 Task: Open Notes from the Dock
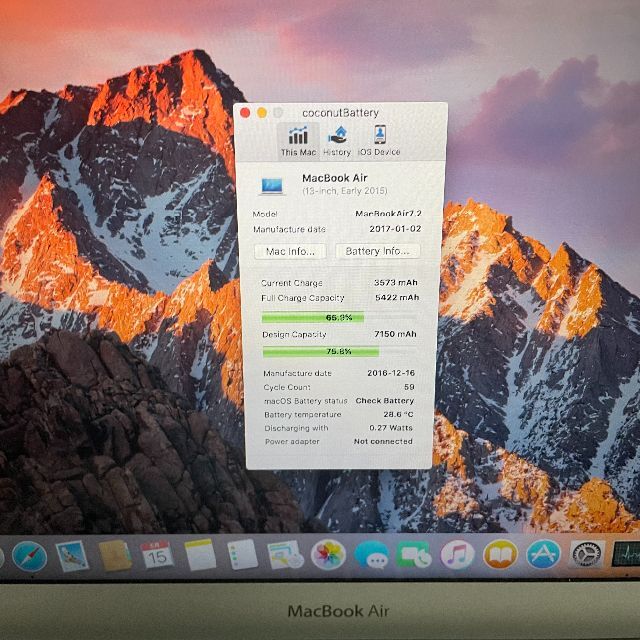click(x=200, y=554)
